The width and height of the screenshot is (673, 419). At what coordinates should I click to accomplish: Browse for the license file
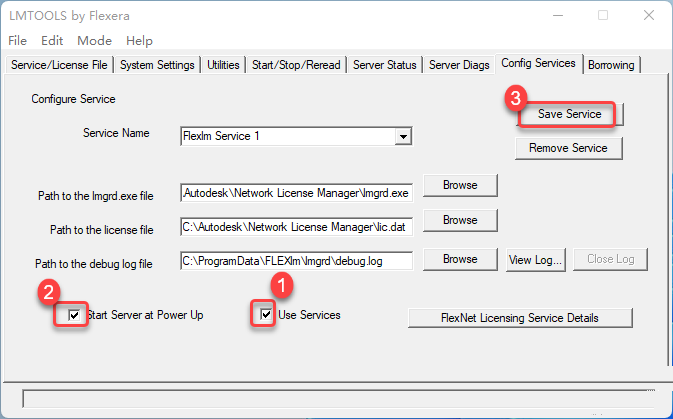[460, 220]
